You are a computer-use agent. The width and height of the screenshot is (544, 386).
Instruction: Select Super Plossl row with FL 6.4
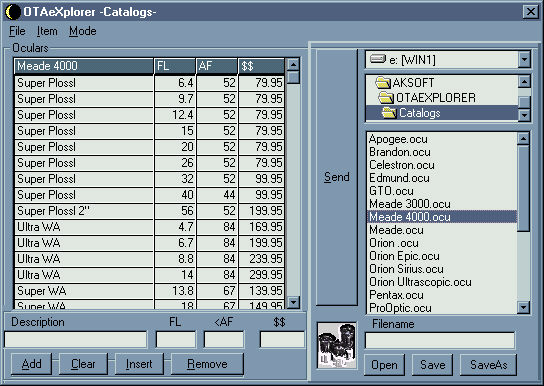(x=149, y=83)
